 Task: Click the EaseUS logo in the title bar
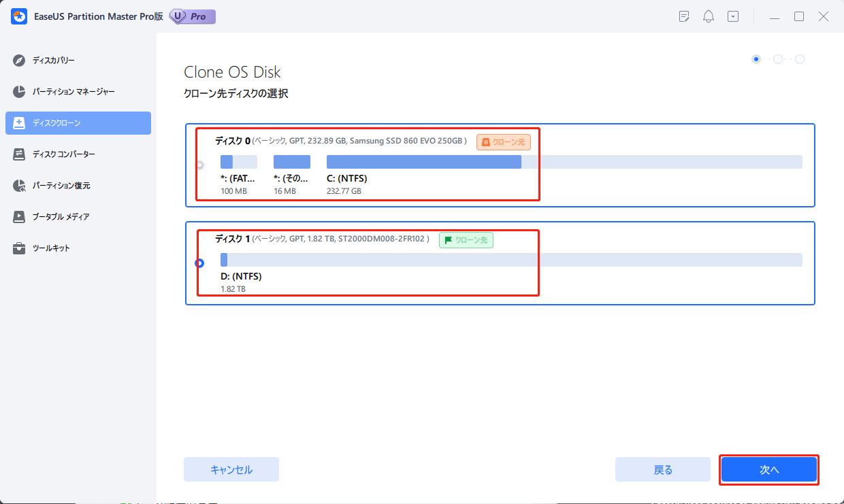[x=18, y=16]
